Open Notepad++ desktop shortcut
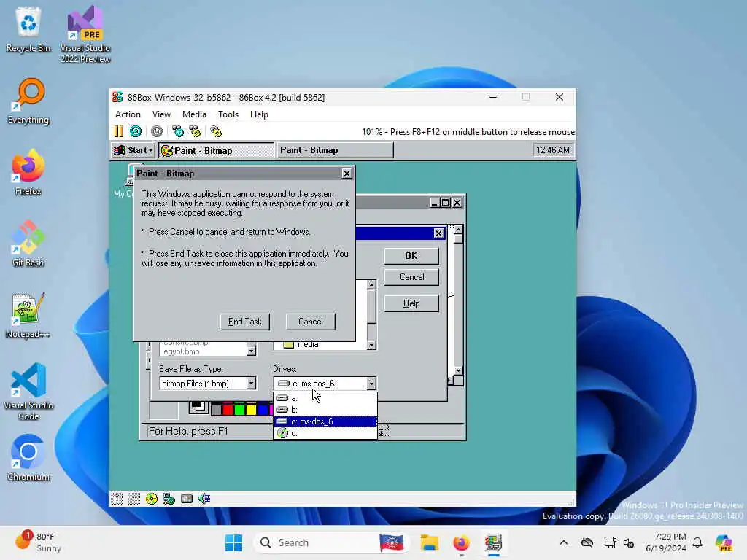This screenshot has width=747, height=560. click(x=28, y=315)
